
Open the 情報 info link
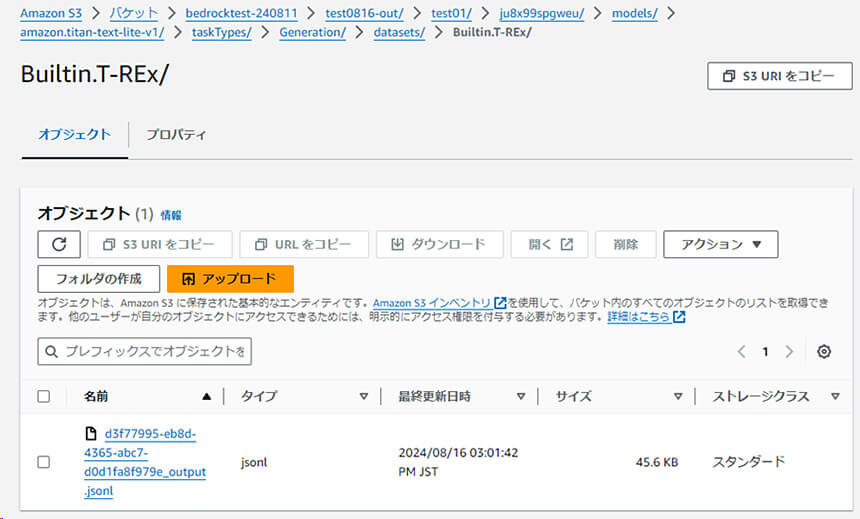tap(171, 215)
